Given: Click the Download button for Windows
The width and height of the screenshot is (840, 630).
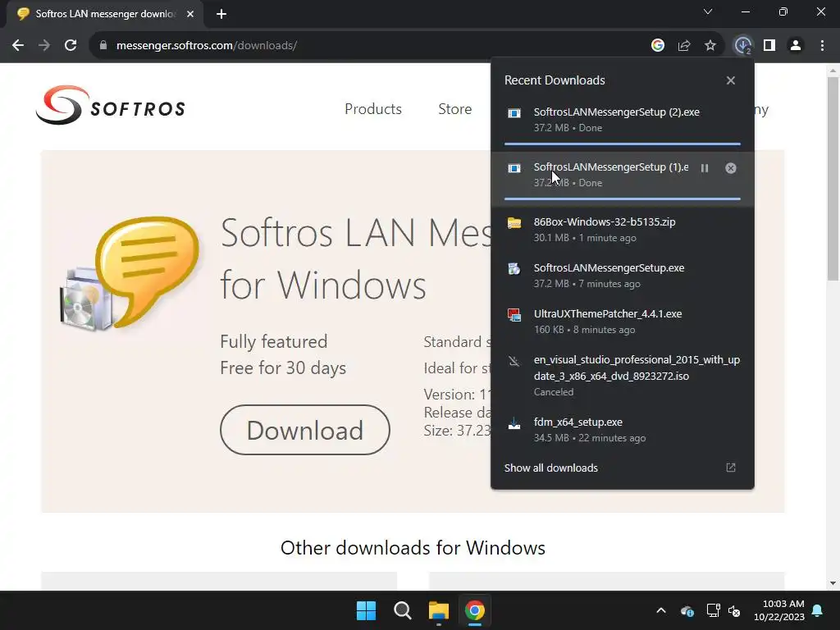Looking at the screenshot, I should tap(305, 430).
